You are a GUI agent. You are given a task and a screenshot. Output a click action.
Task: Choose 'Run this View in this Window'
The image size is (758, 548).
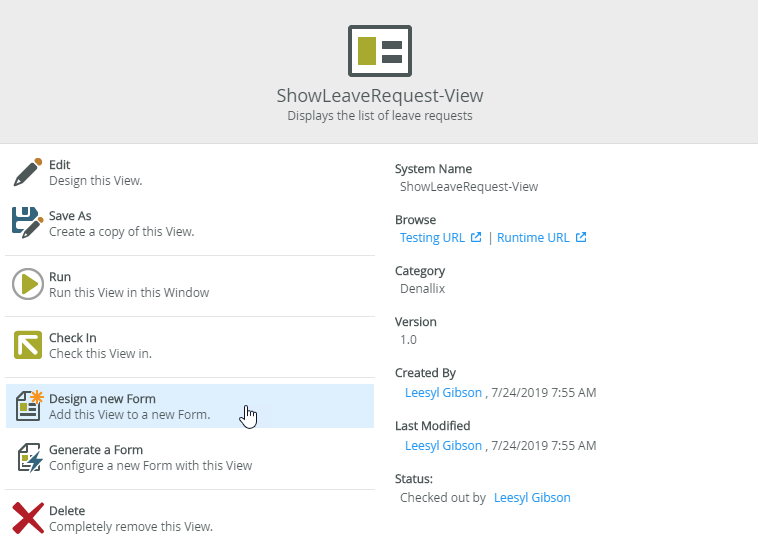click(x=129, y=293)
